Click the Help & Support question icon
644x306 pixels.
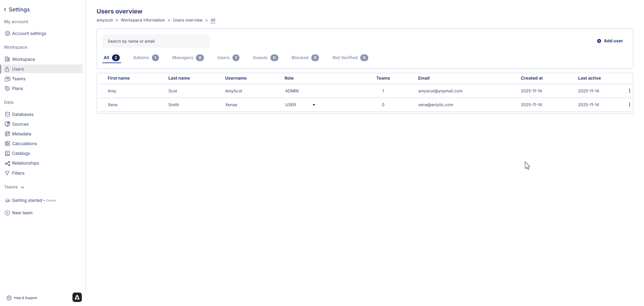(9, 298)
